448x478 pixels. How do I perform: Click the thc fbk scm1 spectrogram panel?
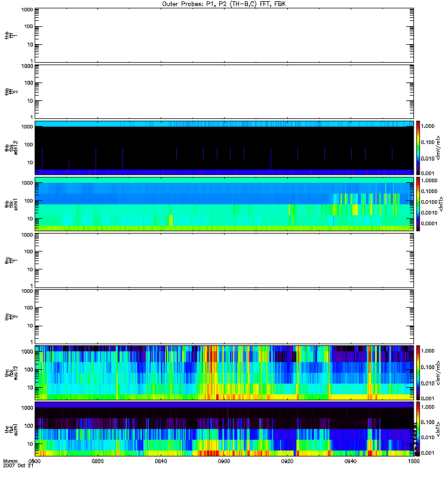(224, 429)
